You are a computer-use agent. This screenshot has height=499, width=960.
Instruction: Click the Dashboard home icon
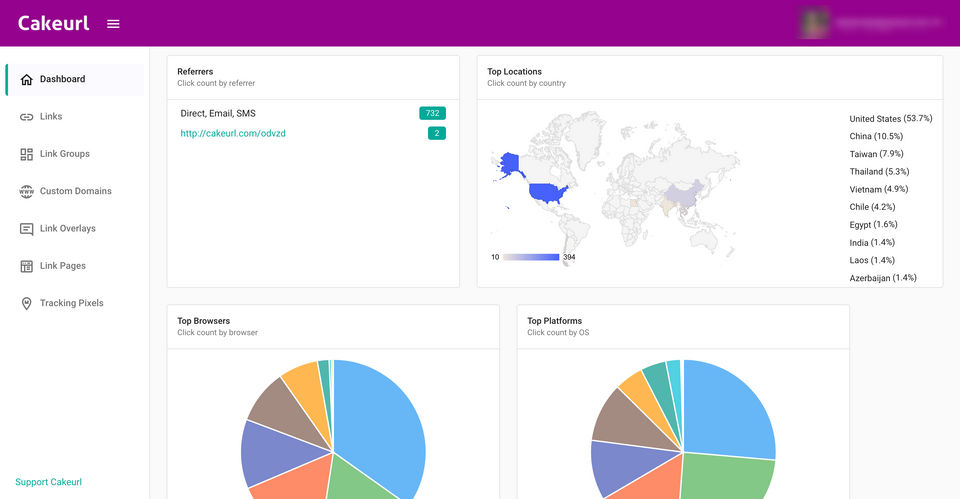(26, 80)
